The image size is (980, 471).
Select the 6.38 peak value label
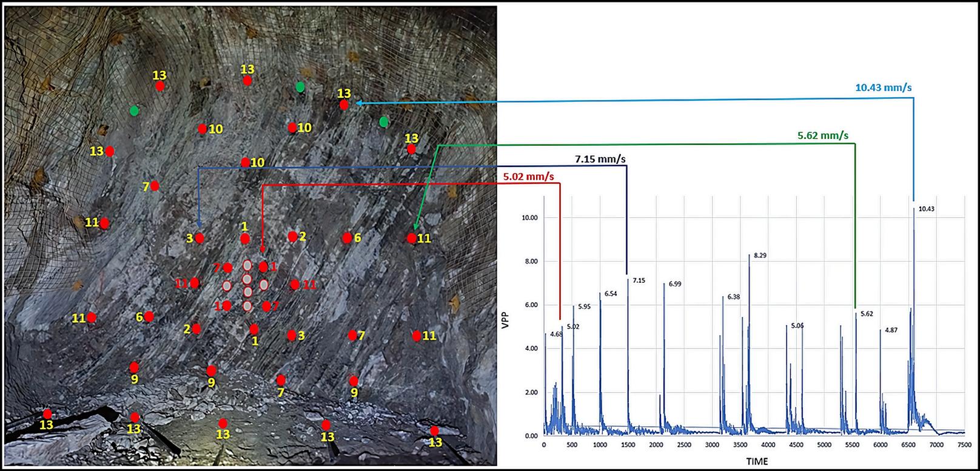(x=734, y=297)
